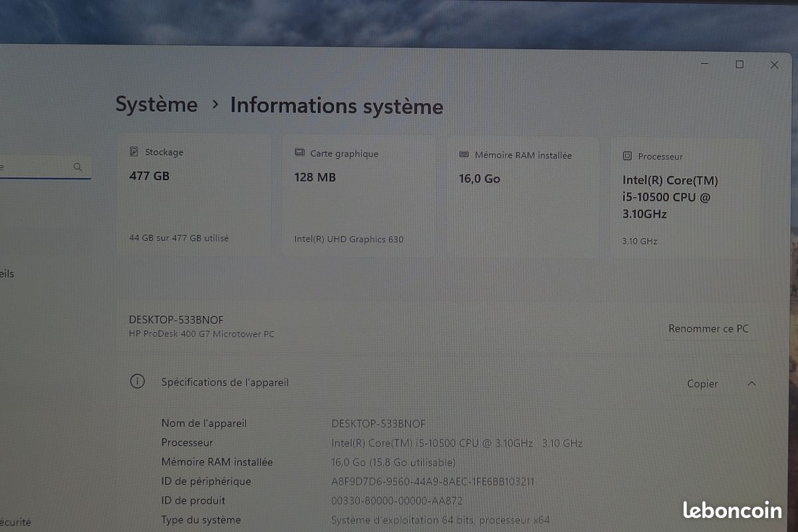The height and width of the screenshot is (532, 798).
Task: Click the Intel(R) UHD Graphics 630 label
Action: pos(349,239)
